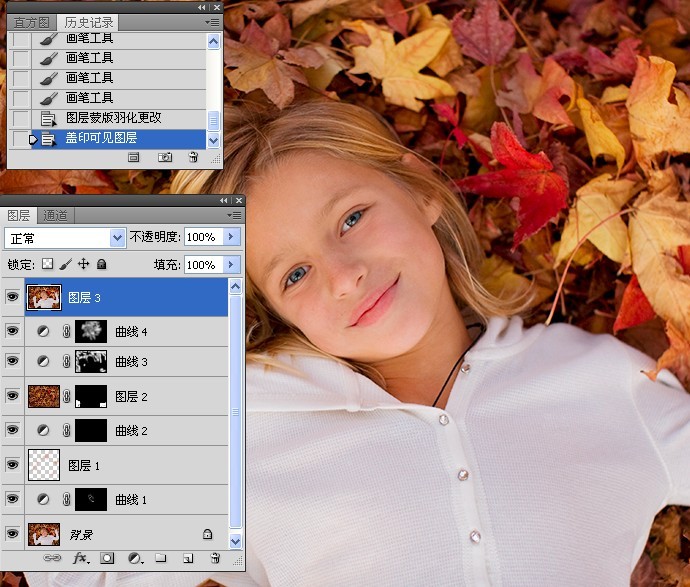The image size is (690, 587).
Task: Click the link layers icon in Layers footer
Action: point(52,558)
